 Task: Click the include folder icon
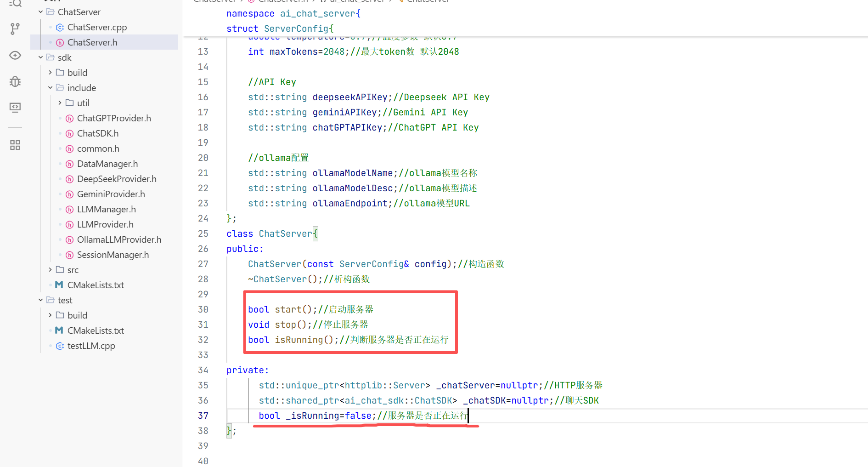[x=60, y=87]
